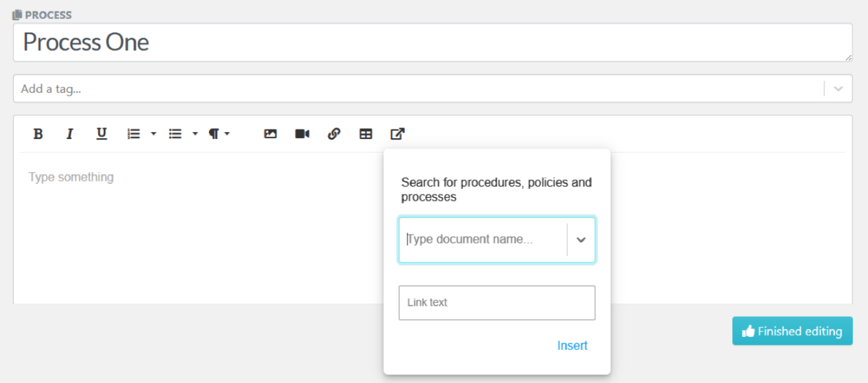The image size is (868, 383).
Task: Expand the paragraph format dropdown arrow
Action: pyautogui.click(x=227, y=134)
